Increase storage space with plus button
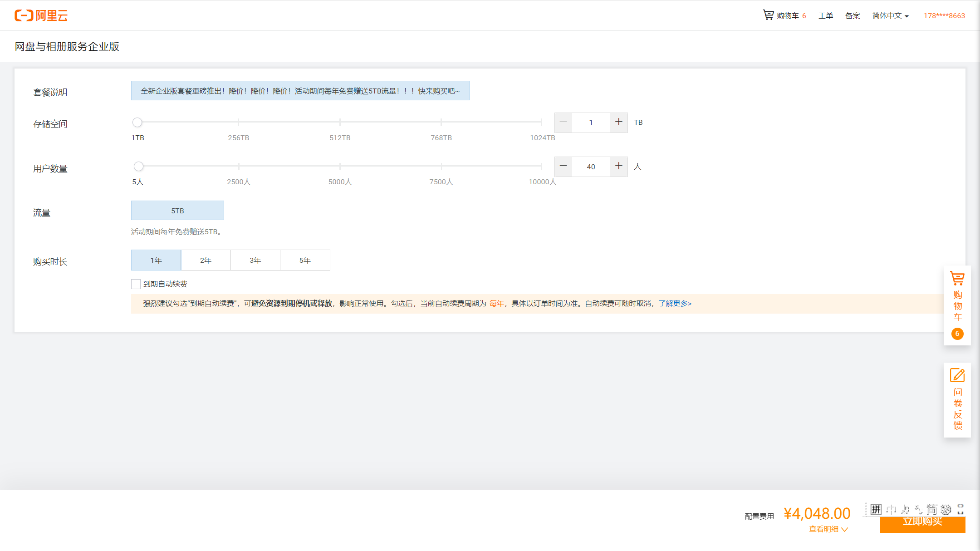 [x=618, y=122]
